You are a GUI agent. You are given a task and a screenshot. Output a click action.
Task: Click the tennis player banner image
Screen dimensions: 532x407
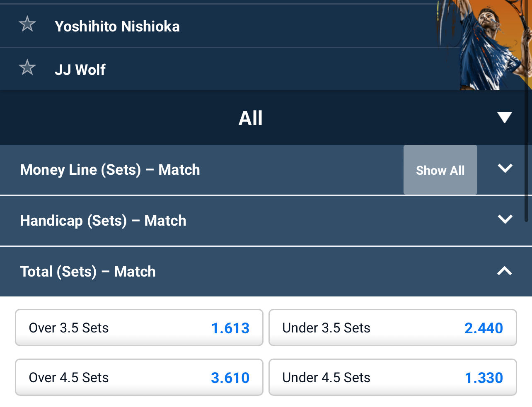tap(484, 45)
